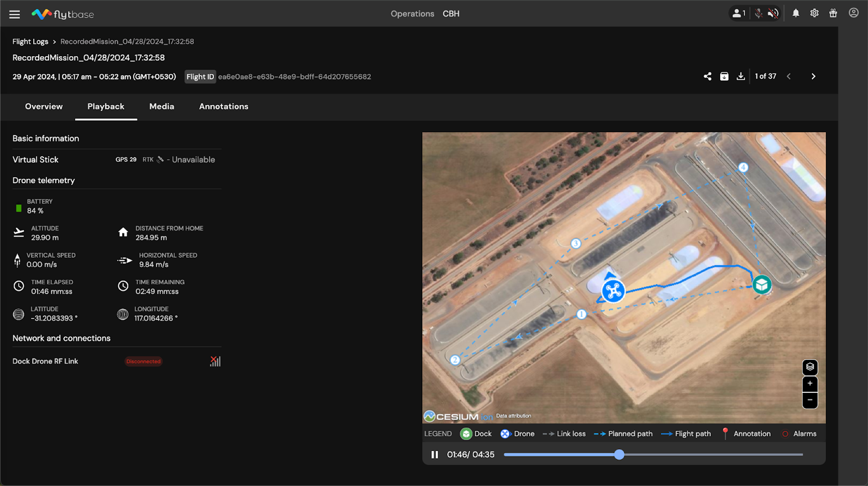Open the map layers selector

click(810, 367)
